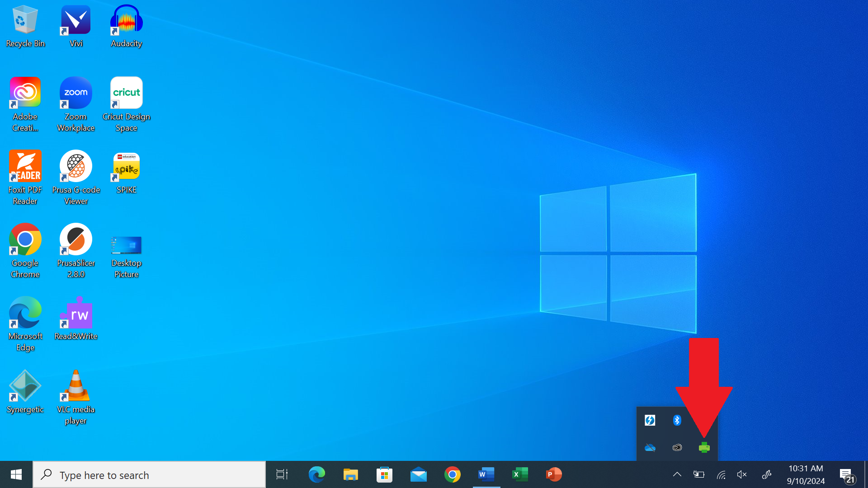Unmute the system volume
Screen dimensions: 868x488
click(741, 474)
